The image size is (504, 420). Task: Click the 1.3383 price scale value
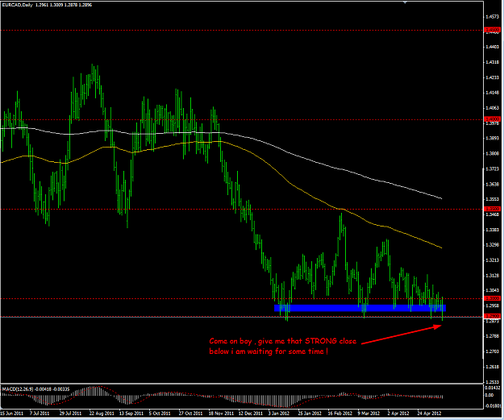493,230
